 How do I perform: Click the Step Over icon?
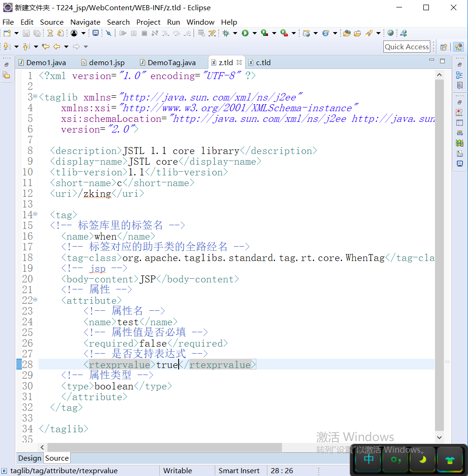176,33
